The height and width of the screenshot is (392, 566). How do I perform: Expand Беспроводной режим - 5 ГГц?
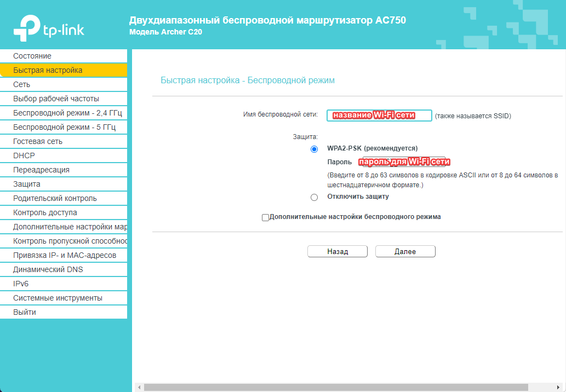[65, 127]
